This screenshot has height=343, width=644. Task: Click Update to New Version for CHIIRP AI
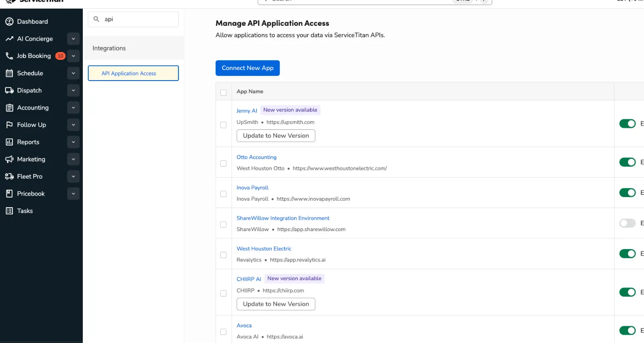click(x=276, y=304)
